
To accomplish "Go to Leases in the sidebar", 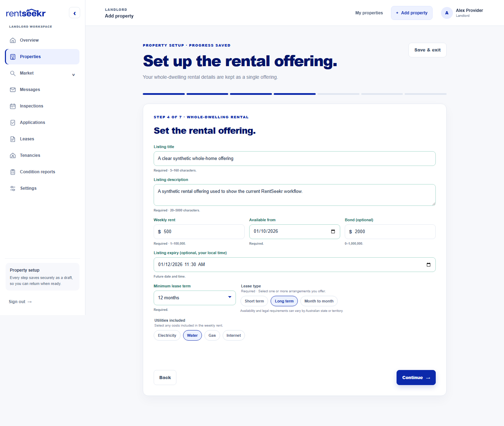I will [x=42, y=139].
